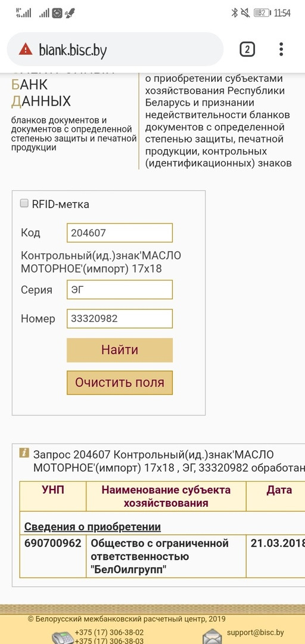Tap the УНП column header
305x644 pixels.
[53, 490]
